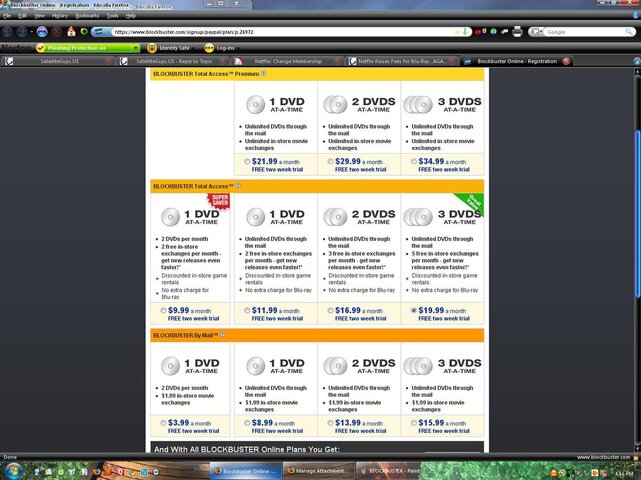
Task: Go to the Home page icon
Action: pos(71,31)
